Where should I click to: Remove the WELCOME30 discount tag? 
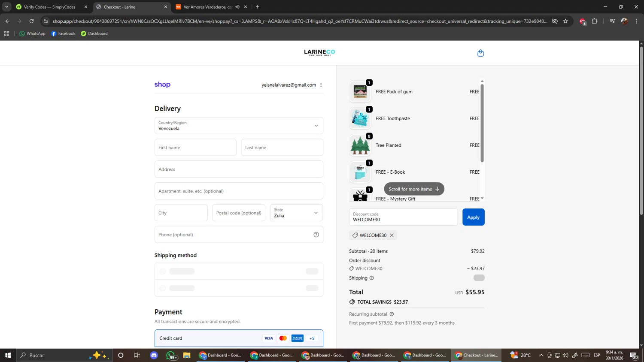pyautogui.click(x=392, y=235)
